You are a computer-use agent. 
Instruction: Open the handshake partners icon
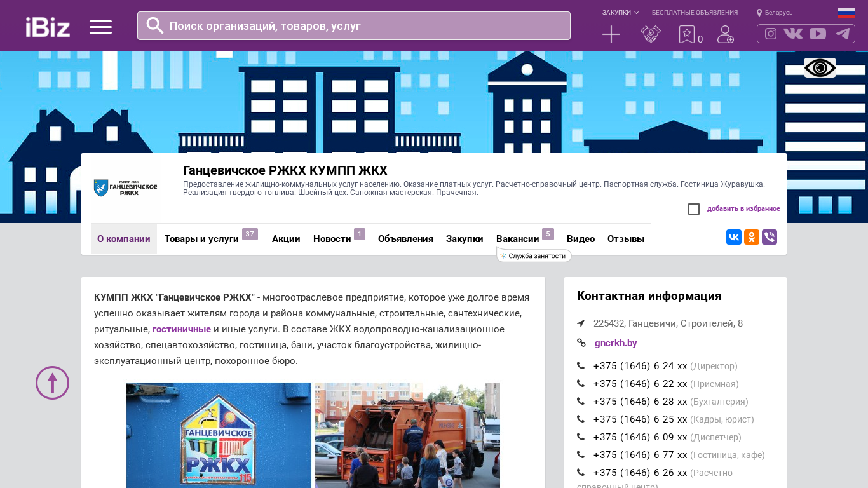pos(651,34)
